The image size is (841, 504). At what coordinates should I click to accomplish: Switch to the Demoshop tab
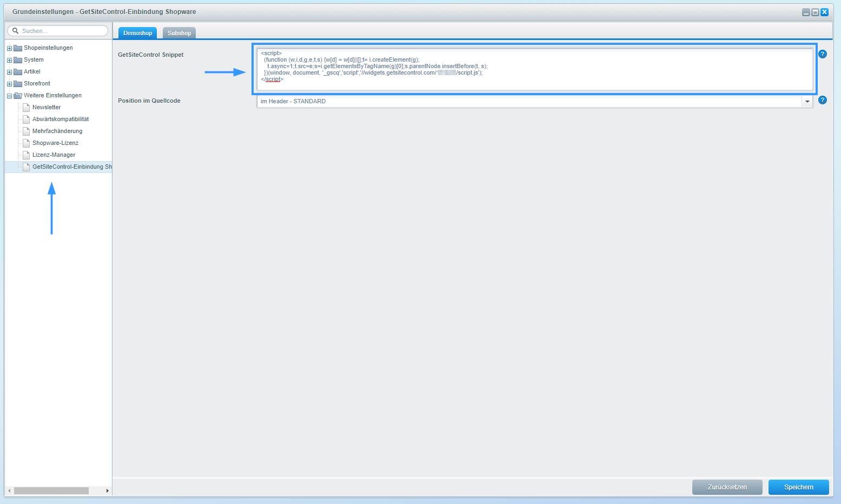pos(137,33)
